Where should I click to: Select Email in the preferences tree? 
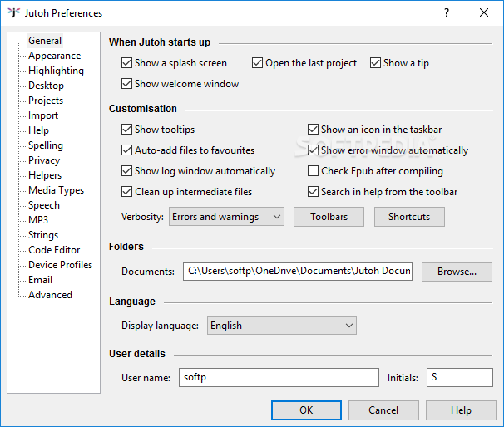(x=40, y=280)
